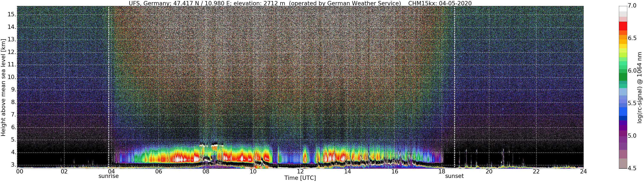Viewport: 644px width, 182px height.
Task: Click the '06' time axis tick label
Action: click(x=158, y=172)
